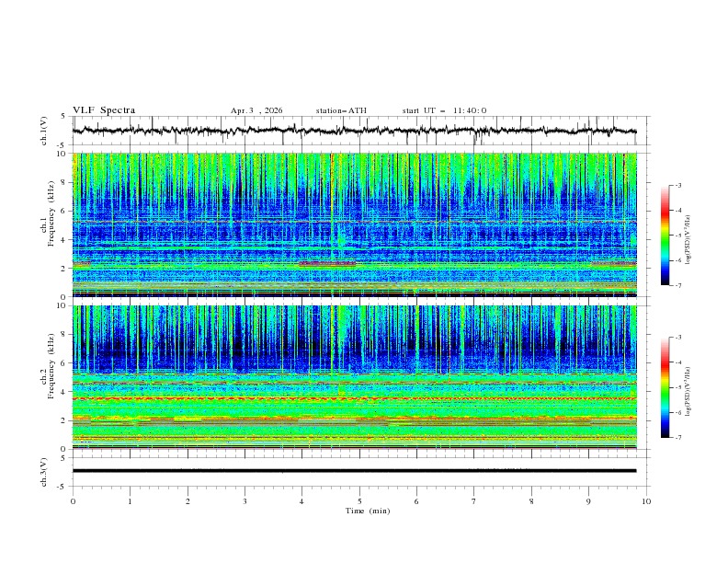Click the "-7" label on ch.2 color bar
This screenshot has width=728, height=563.
pyautogui.click(x=677, y=438)
